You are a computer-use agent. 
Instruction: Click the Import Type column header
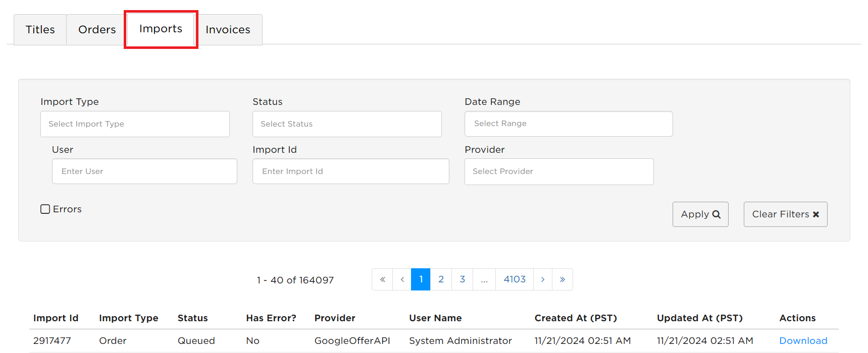(x=129, y=318)
